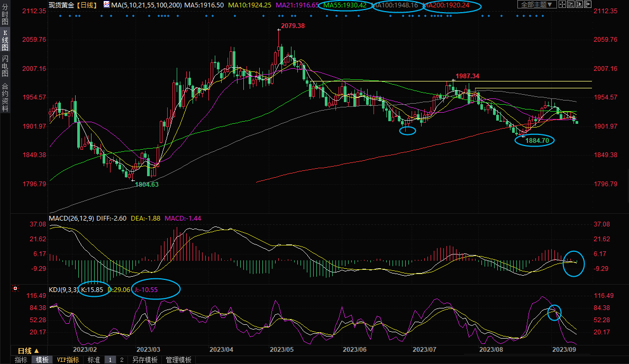
Task: Click the MACD(26,12,9) indicator label
Action: click(x=71, y=219)
